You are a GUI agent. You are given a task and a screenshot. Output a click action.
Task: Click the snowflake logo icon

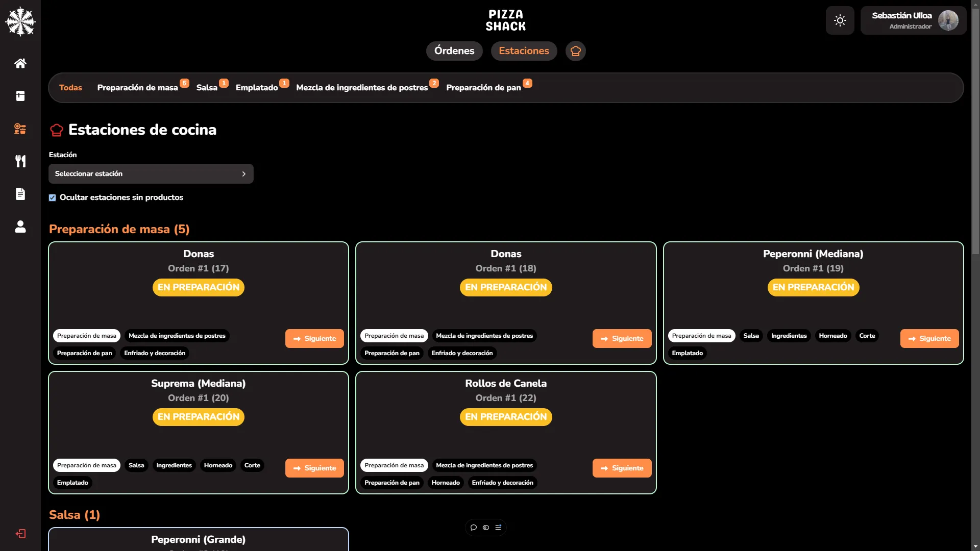[20, 21]
